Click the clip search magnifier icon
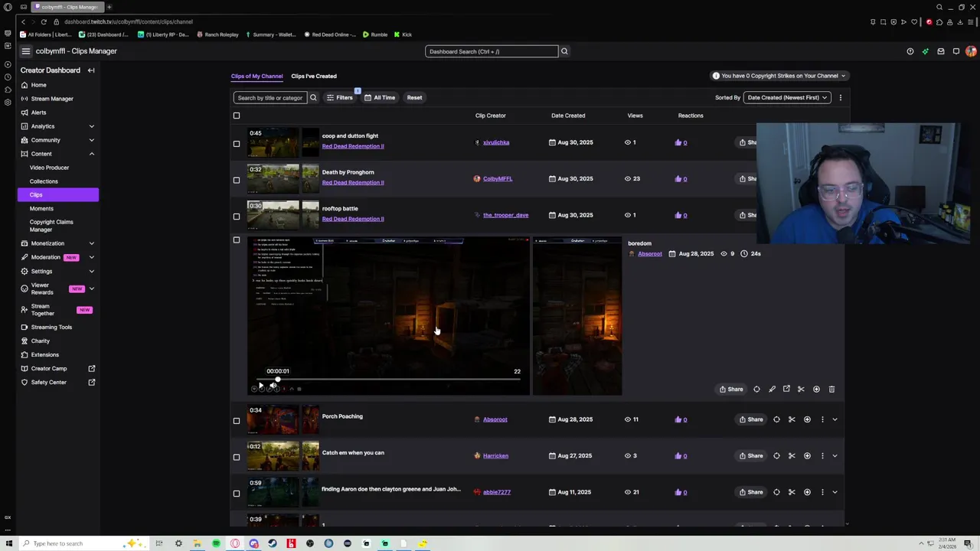This screenshot has width=980, height=551. (313, 97)
